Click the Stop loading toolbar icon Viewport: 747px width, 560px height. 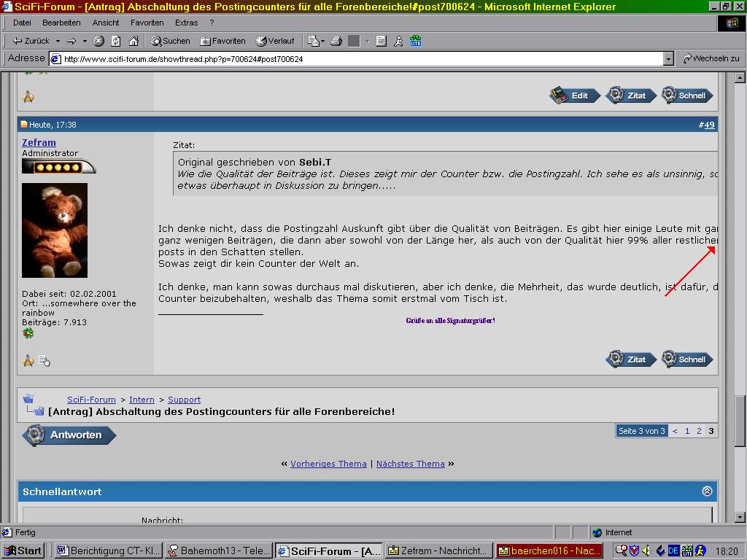tap(98, 41)
